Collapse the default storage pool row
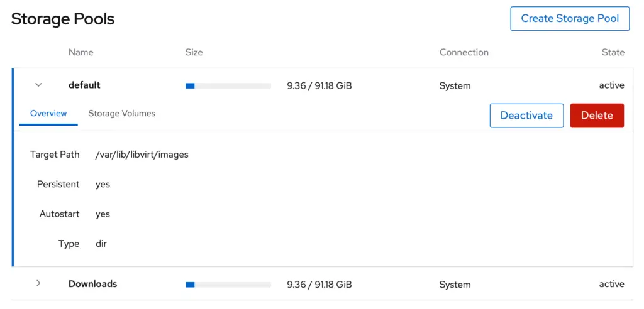 click(38, 85)
